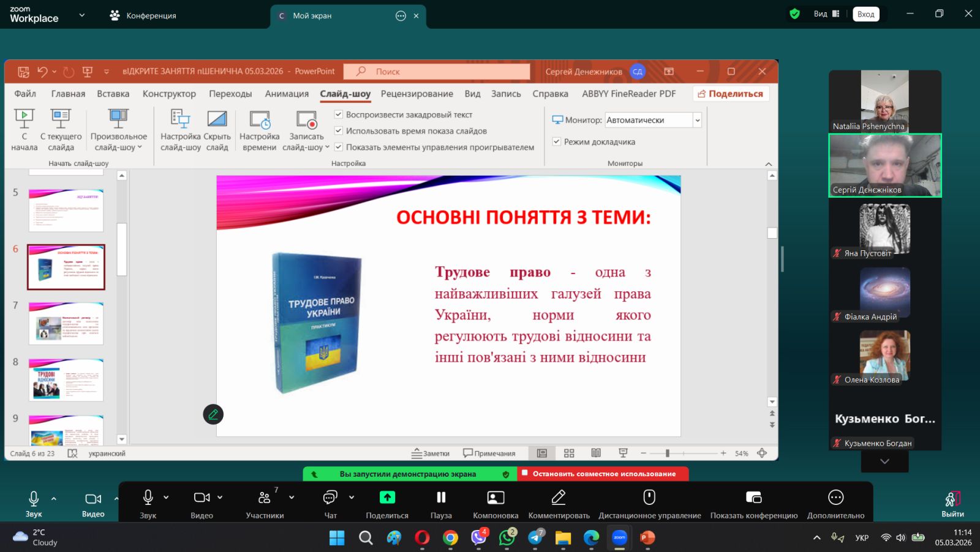Click the Поделиться button in PowerPoint
This screenshot has height=552, width=980.
tap(731, 94)
